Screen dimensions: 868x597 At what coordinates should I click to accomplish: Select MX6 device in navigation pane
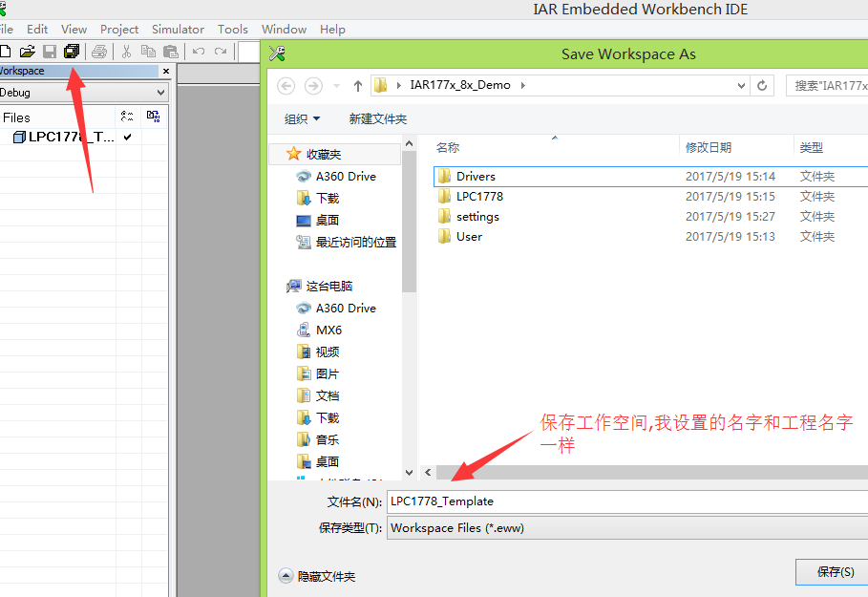click(319, 330)
